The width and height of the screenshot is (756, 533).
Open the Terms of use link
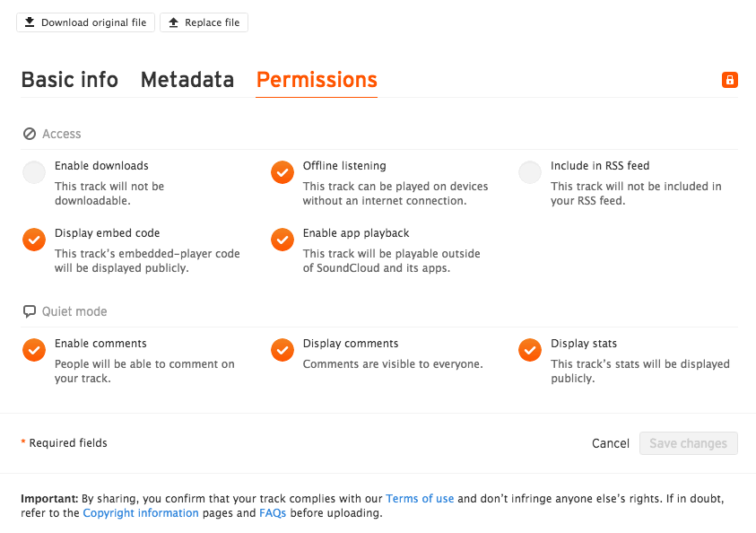[420, 498]
